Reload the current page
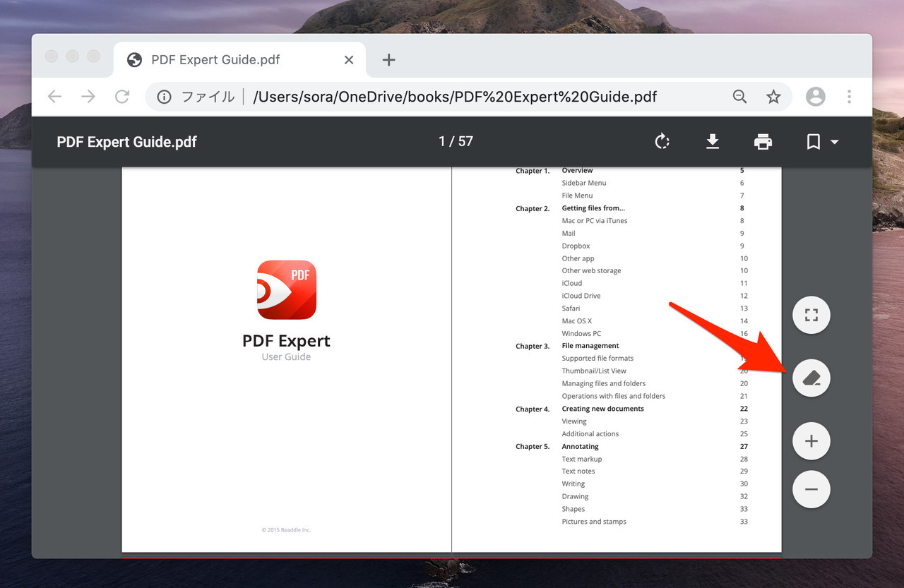The image size is (904, 588). (x=122, y=97)
